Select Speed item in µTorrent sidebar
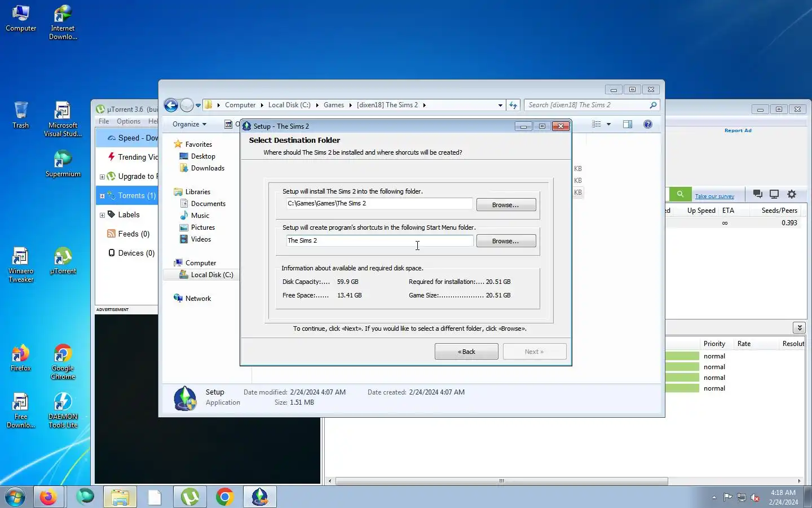Viewport: 812px width, 508px height. [127, 138]
